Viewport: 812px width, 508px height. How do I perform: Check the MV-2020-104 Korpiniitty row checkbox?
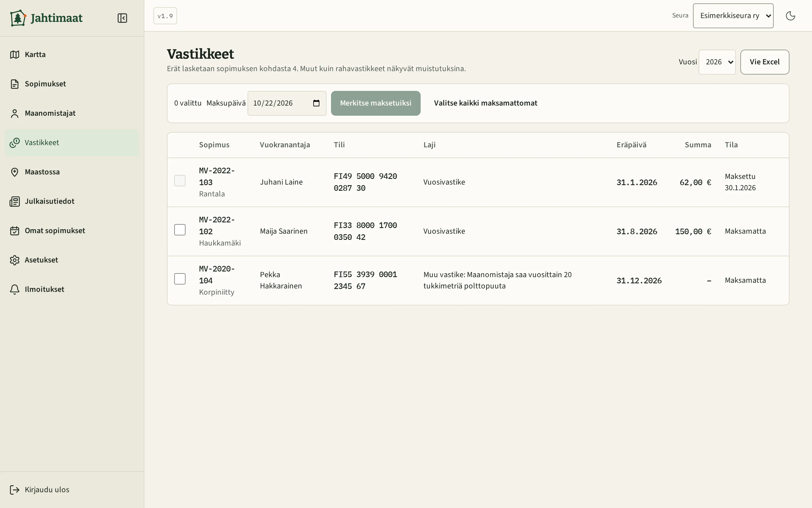180,279
